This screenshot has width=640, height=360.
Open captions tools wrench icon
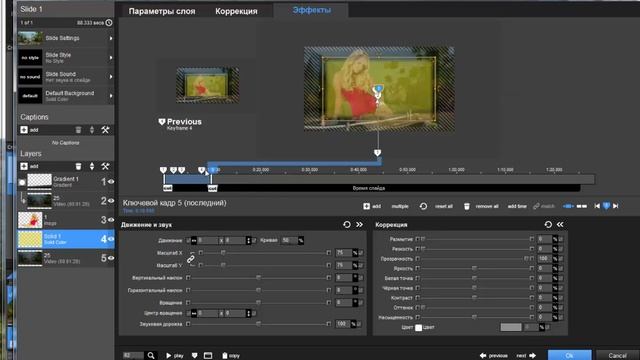(105, 130)
